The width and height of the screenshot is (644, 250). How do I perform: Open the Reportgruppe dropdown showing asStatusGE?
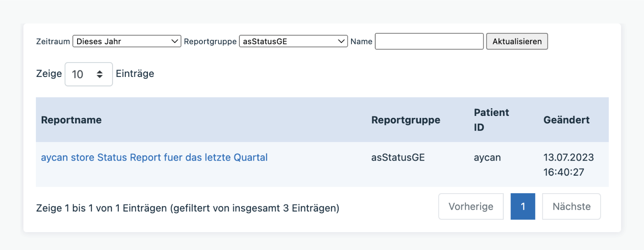(x=293, y=41)
